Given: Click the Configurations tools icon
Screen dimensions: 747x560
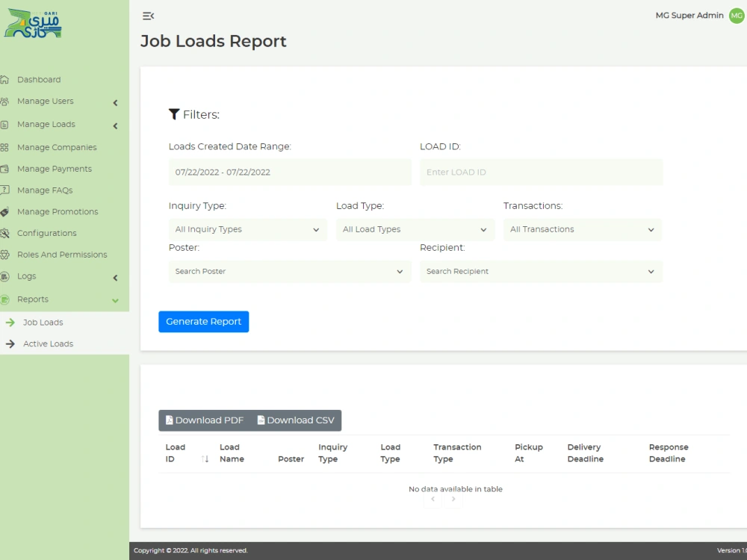Looking at the screenshot, I should (x=4, y=233).
